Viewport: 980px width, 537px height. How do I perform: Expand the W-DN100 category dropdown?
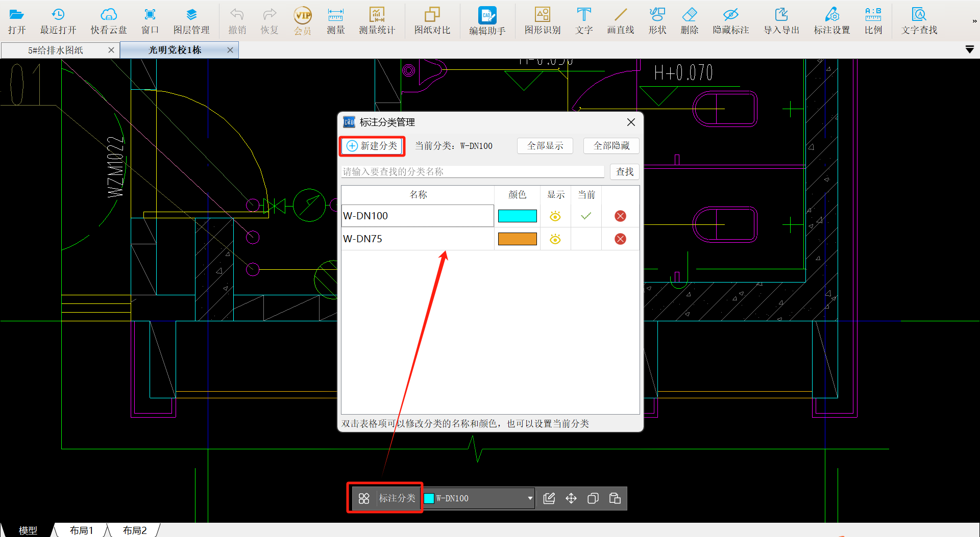(x=530, y=498)
